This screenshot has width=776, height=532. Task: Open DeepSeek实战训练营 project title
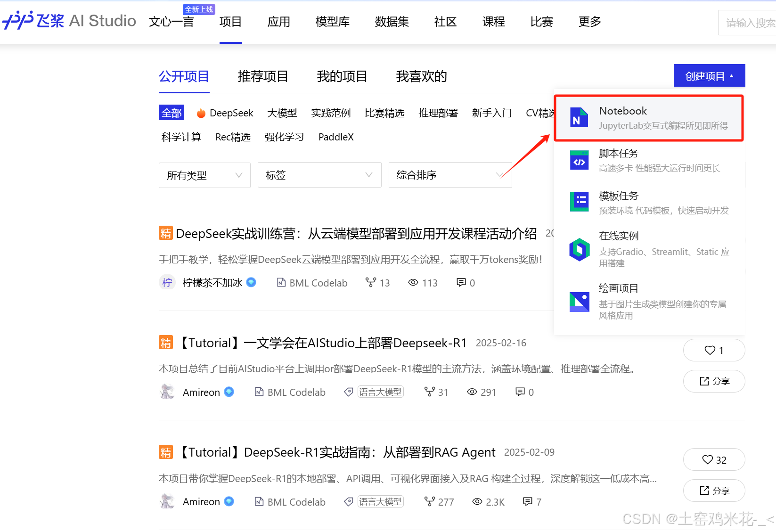click(x=356, y=233)
